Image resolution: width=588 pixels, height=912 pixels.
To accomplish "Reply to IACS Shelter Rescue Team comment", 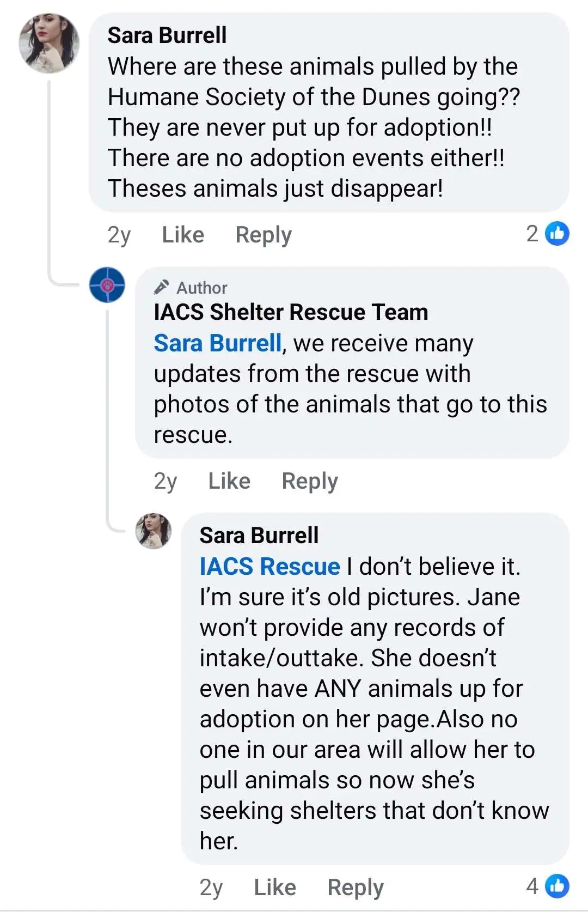I will [310, 481].
